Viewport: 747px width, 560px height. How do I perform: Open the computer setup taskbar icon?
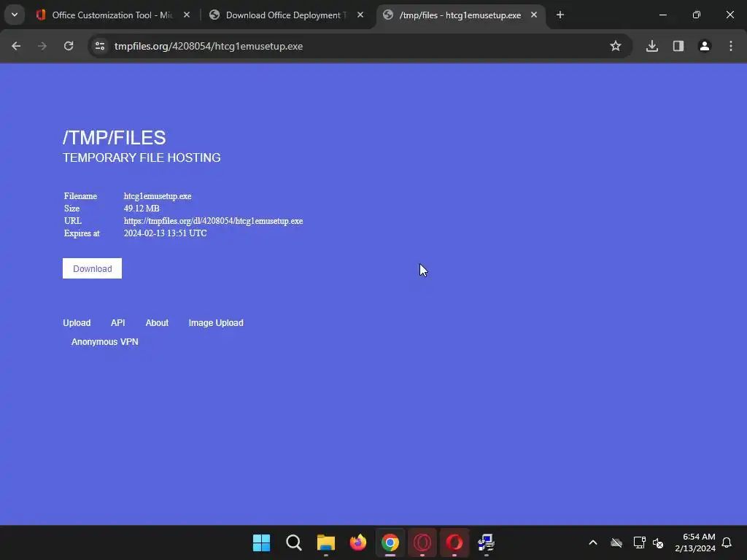tap(487, 542)
